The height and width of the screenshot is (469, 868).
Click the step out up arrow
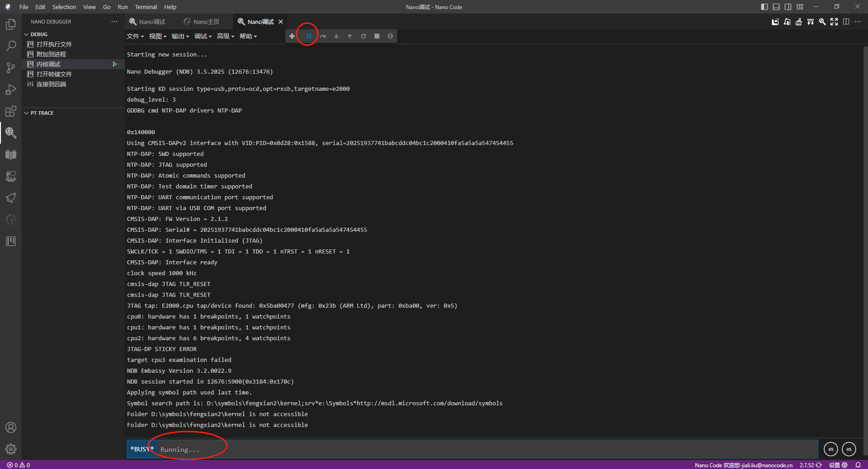click(x=350, y=36)
